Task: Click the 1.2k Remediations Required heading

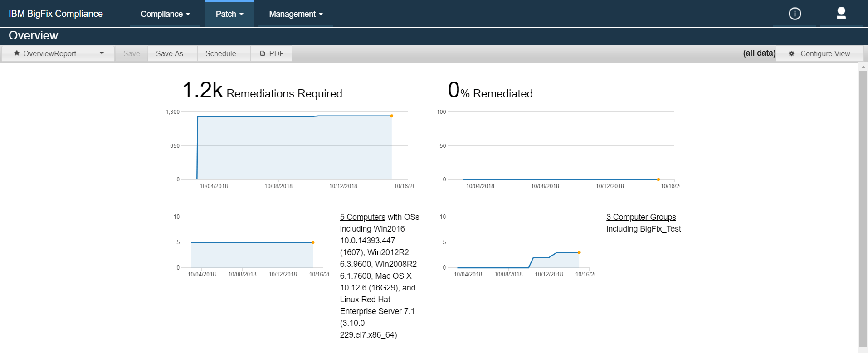Action: pyautogui.click(x=262, y=90)
